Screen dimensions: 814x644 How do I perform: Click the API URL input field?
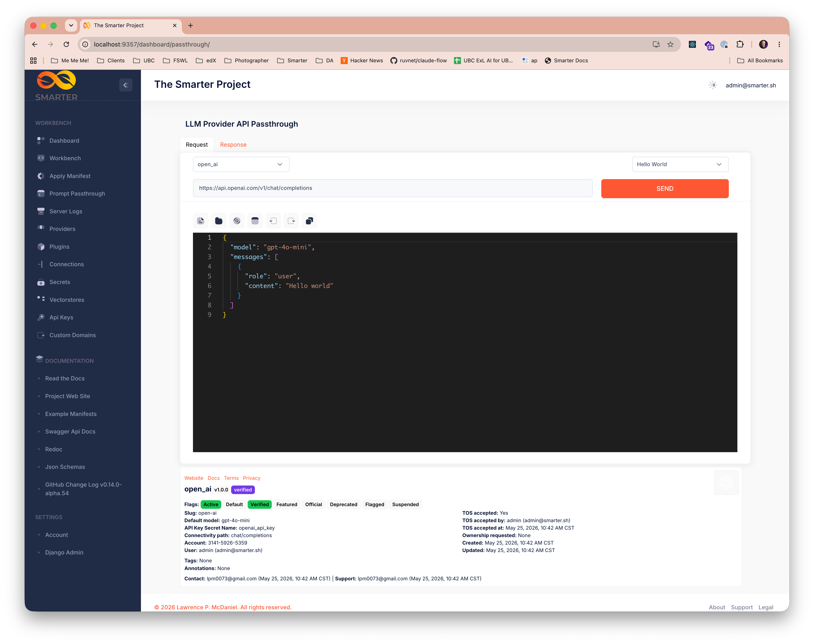[x=393, y=188]
